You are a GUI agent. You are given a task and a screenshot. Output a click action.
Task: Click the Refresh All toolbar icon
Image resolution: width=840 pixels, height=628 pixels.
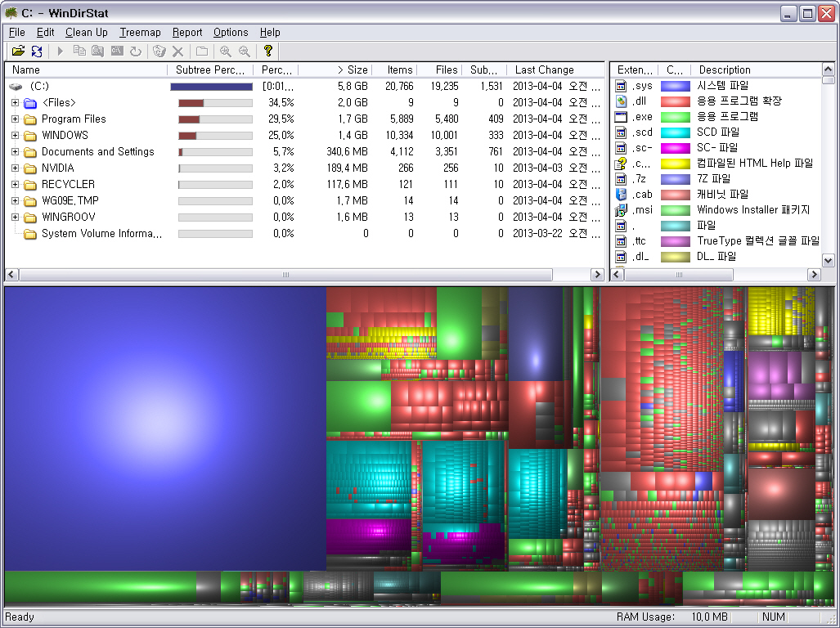pyautogui.click(x=37, y=51)
